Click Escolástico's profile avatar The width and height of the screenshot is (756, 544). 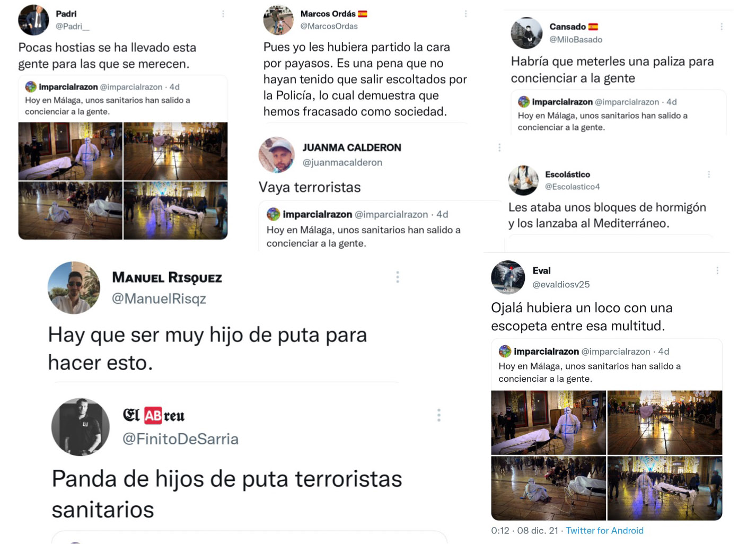click(x=523, y=180)
